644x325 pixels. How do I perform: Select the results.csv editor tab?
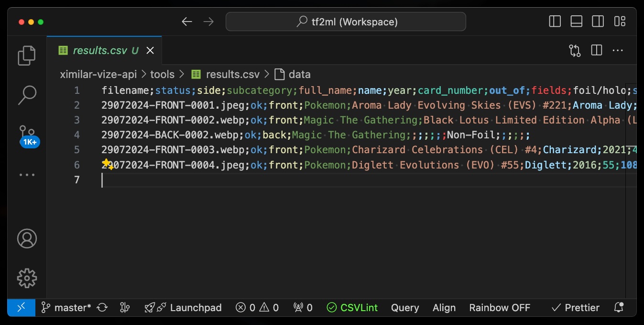tap(99, 50)
